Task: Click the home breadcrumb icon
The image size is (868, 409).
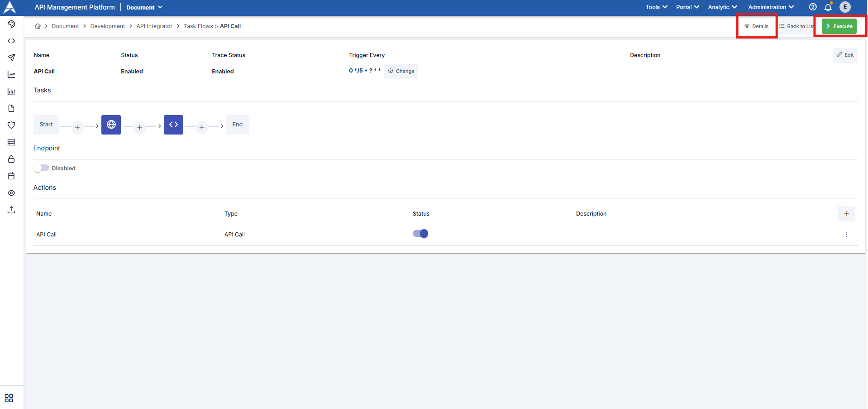Action: click(38, 26)
